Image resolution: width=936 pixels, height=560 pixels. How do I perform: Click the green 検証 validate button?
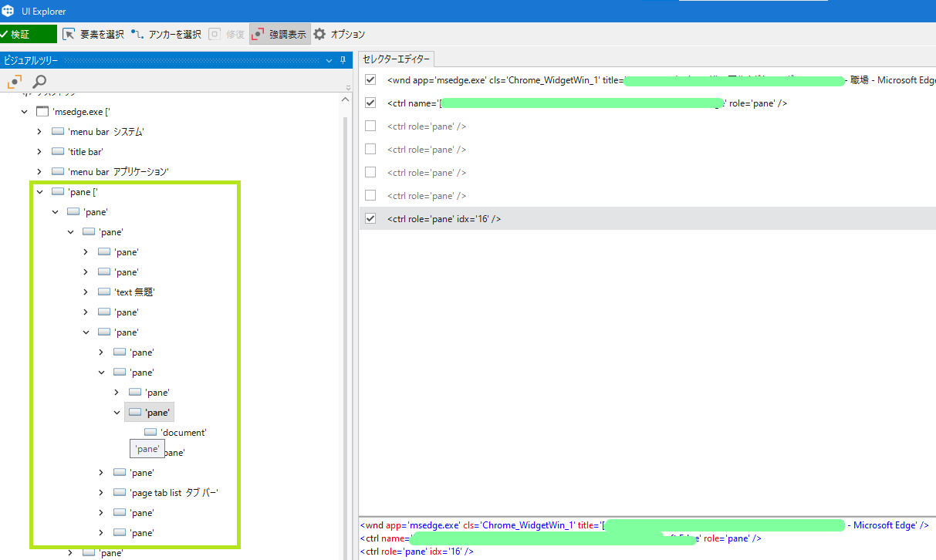[29, 34]
